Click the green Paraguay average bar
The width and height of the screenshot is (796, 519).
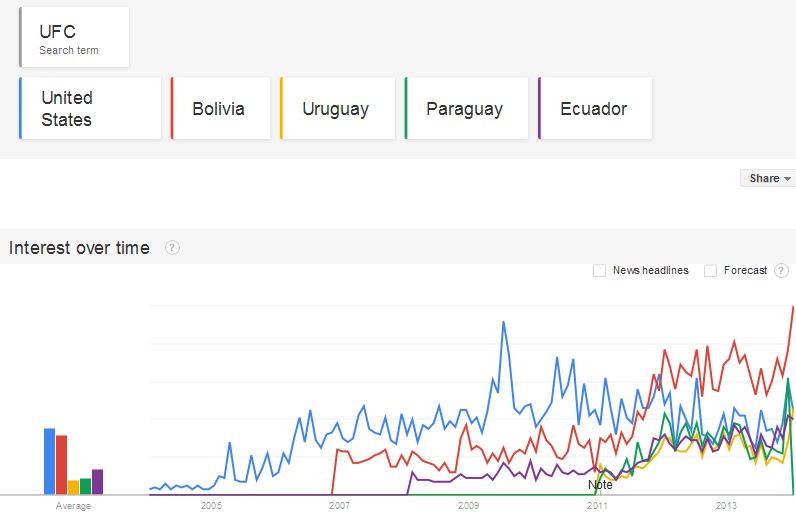click(85, 486)
